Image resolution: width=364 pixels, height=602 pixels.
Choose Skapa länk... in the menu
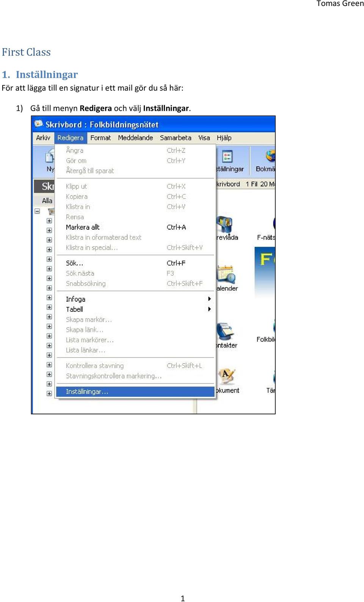(135, 330)
